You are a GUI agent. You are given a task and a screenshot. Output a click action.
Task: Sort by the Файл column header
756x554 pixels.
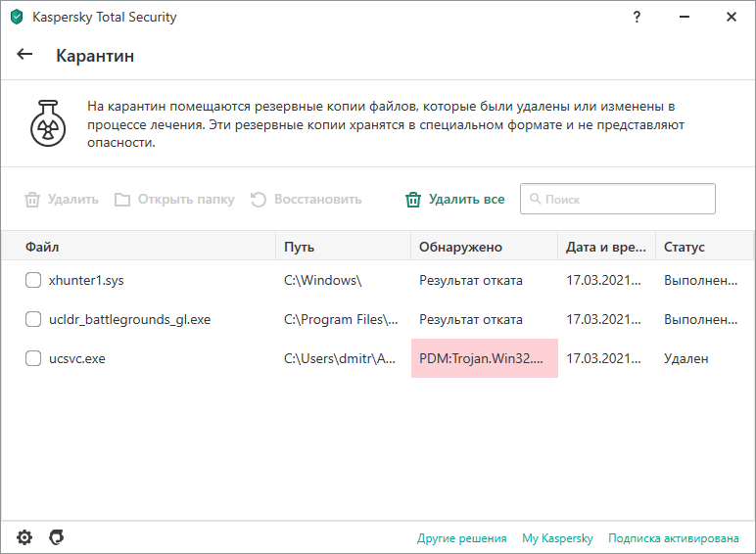[x=138, y=247]
